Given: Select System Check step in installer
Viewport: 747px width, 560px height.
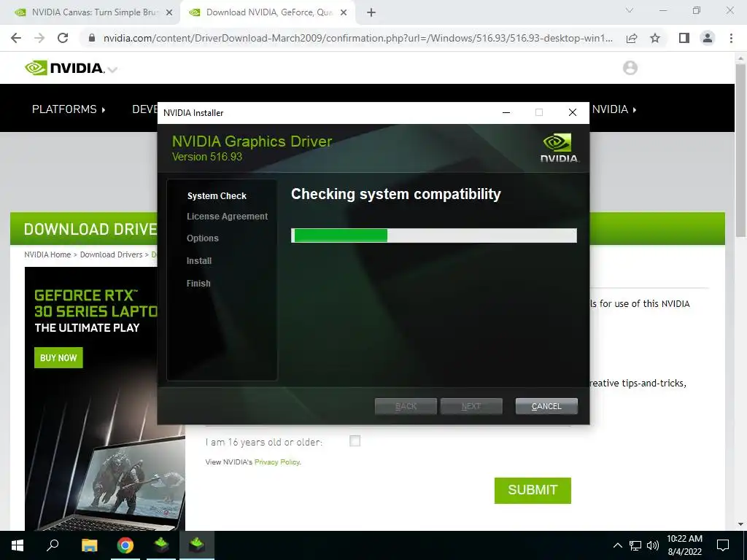Looking at the screenshot, I should [217, 195].
